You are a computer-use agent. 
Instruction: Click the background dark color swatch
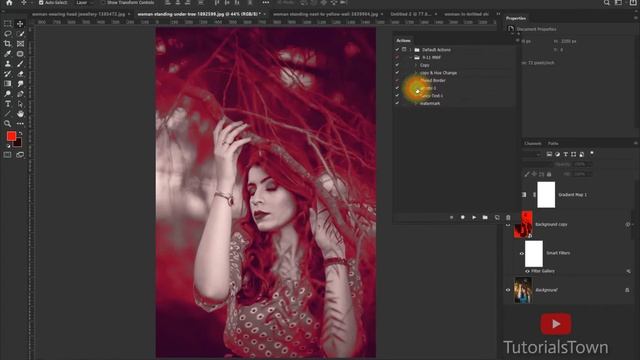(x=18, y=143)
